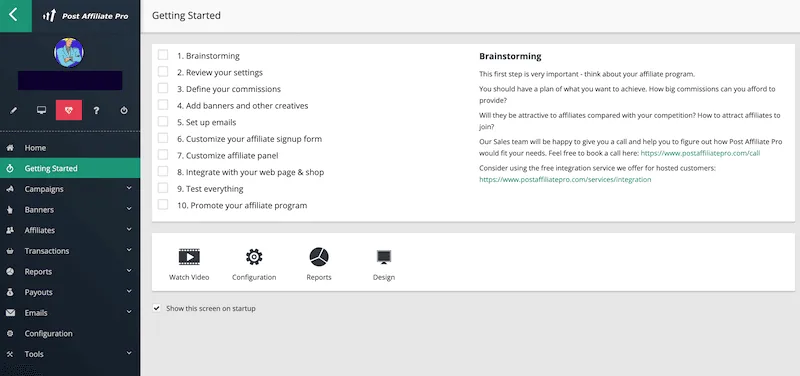Expand the Affiliates menu chevron
The width and height of the screenshot is (800, 376).
point(129,230)
